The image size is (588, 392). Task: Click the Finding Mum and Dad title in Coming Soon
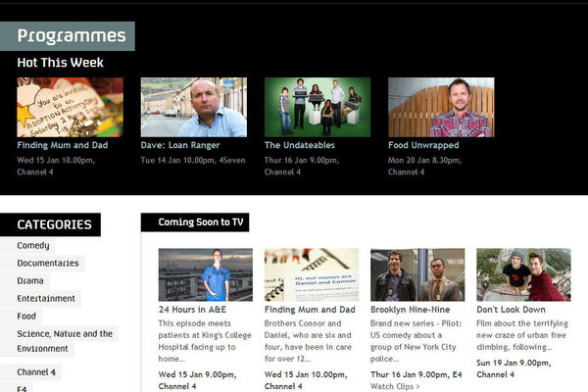(310, 310)
